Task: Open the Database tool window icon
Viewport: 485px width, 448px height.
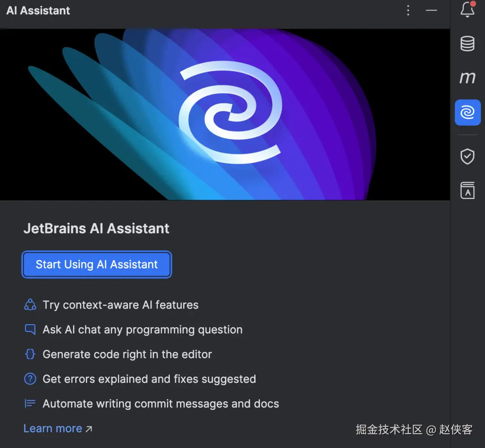Action: [x=467, y=44]
